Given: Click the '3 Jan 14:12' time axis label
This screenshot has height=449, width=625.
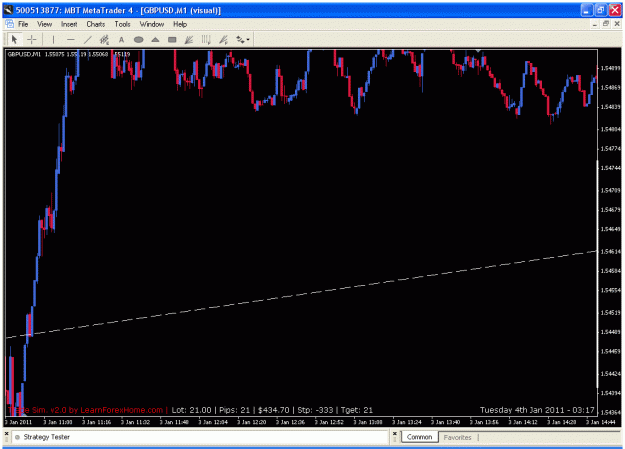Looking at the screenshot, I should [x=523, y=422].
